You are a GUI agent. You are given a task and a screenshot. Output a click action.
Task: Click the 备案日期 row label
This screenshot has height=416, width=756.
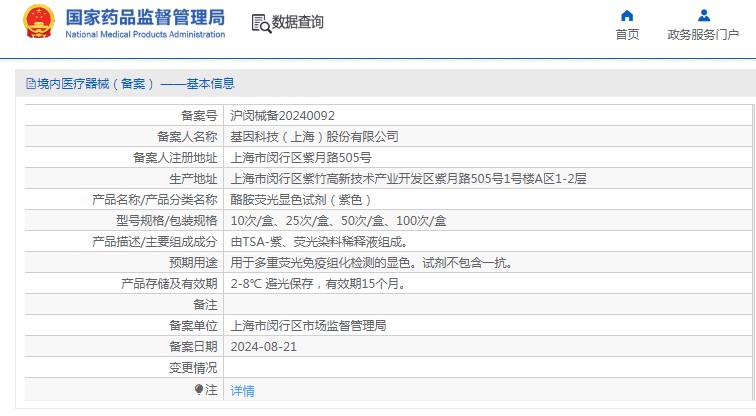tap(193, 347)
